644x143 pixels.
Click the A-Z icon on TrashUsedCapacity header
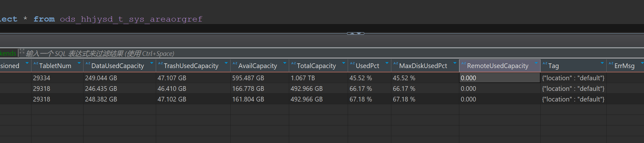(x=160, y=64)
